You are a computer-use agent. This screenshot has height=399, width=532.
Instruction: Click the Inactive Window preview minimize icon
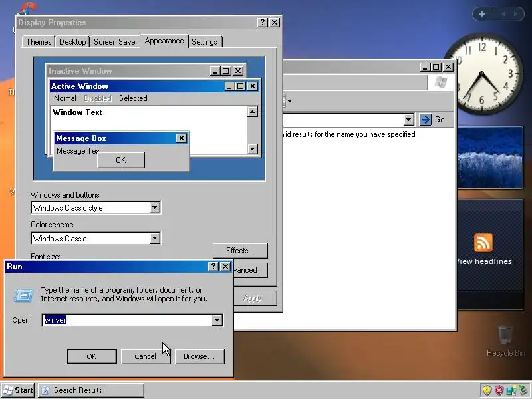pyautogui.click(x=215, y=71)
